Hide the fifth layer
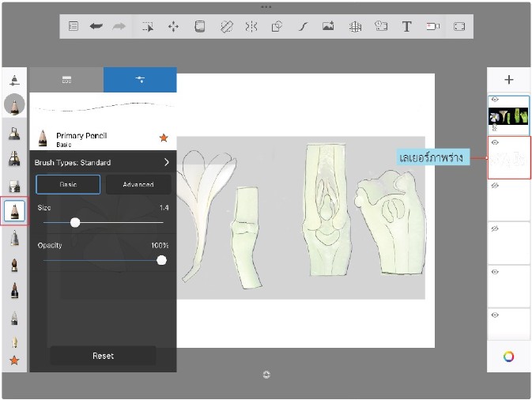Image resolution: width=532 pixels, height=400 pixels. 495,272
